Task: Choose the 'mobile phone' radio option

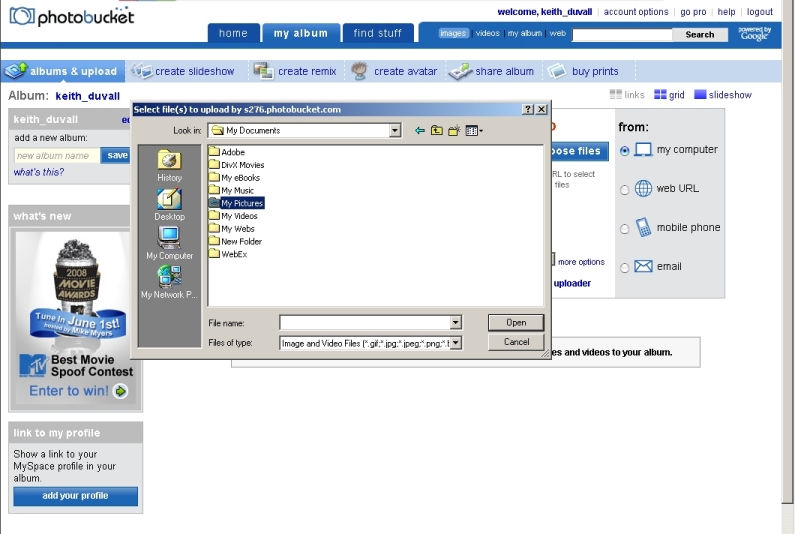Action: click(x=625, y=228)
